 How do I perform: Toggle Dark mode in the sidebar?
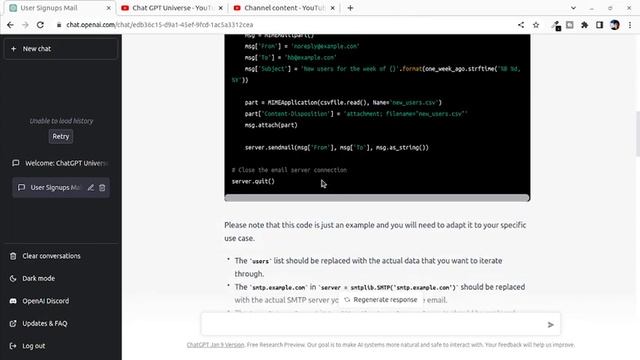coord(60,278)
